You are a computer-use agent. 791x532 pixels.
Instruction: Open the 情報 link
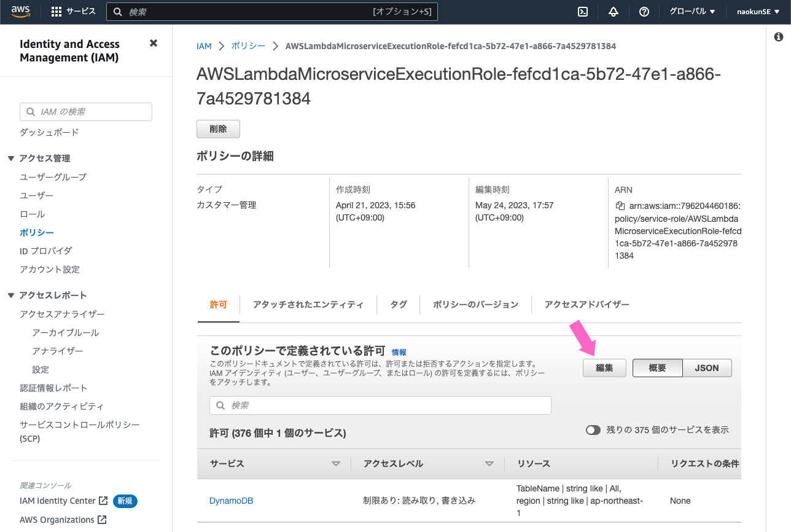click(x=399, y=352)
